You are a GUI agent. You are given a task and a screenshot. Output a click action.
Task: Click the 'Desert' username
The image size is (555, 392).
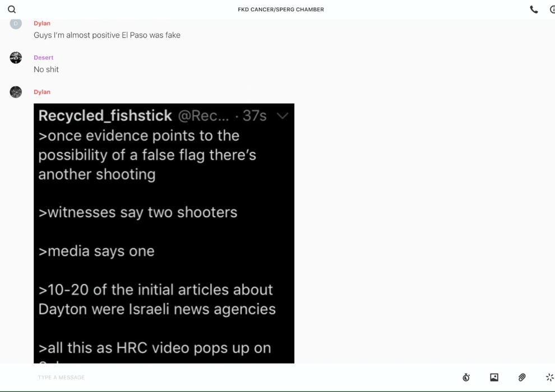(44, 58)
